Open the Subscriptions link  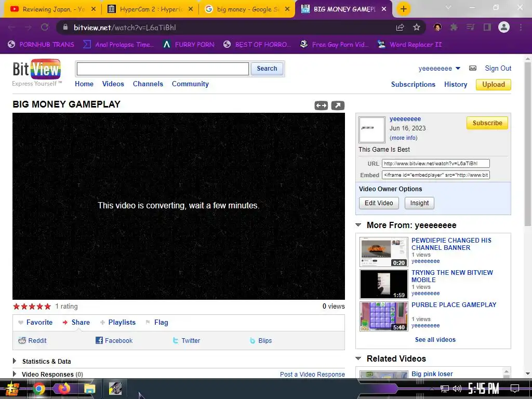coord(413,84)
